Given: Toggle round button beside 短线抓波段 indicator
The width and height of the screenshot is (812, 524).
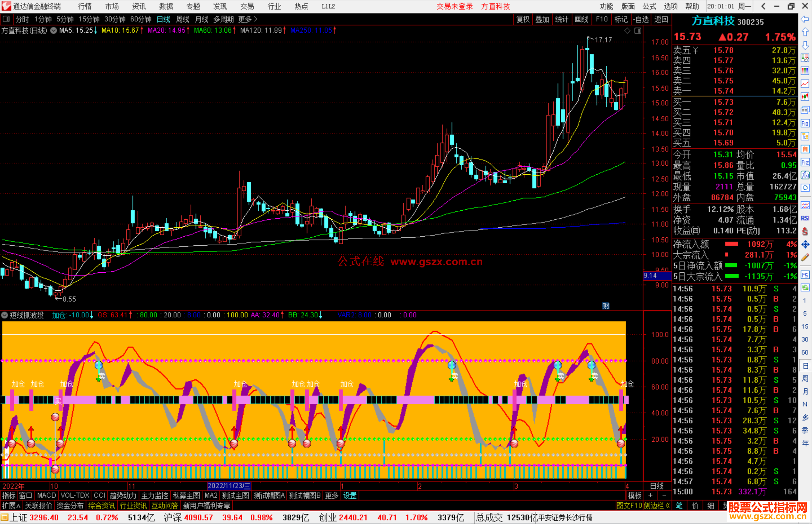Looking at the screenshot, I should [x=5, y=315].
